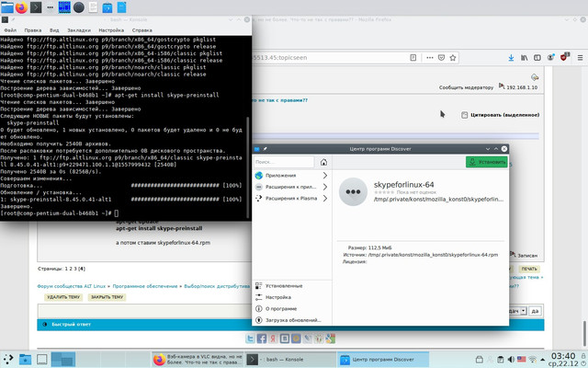Open Программное обеспечение breadcrumb link
The width and height of the screenshot is (588, 368).
[x=145, y=286]
